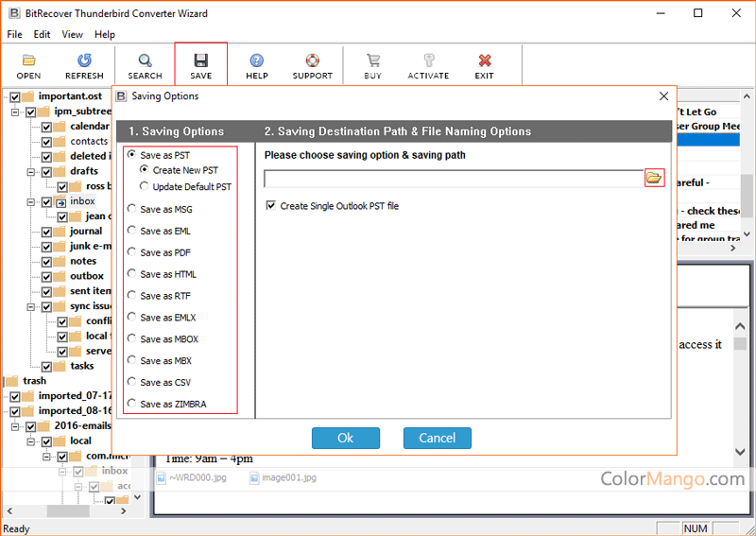The height and width of the screenshot is (536, 756).
Task: Click up arrow of message preview scrollbar
Action: [740, 327]
